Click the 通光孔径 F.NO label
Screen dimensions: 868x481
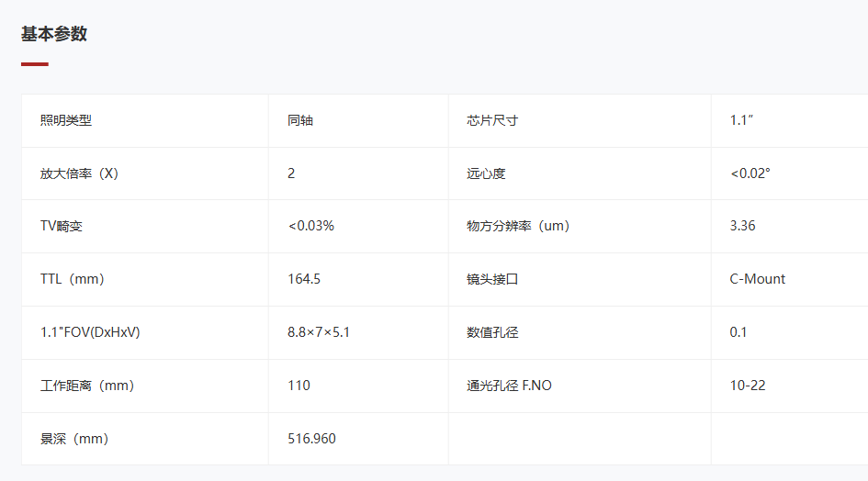pyautogui.click(x=509, y=386)
